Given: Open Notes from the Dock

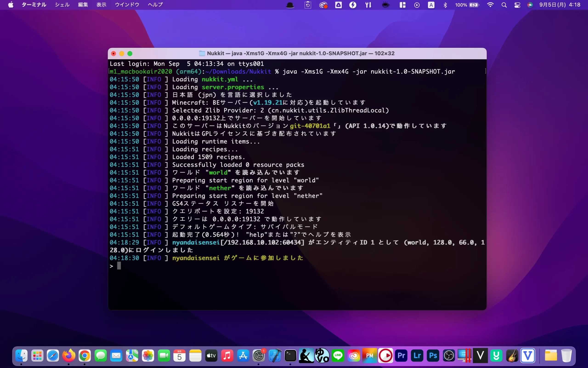Looking at the screenshot, I should click(195, 356).
